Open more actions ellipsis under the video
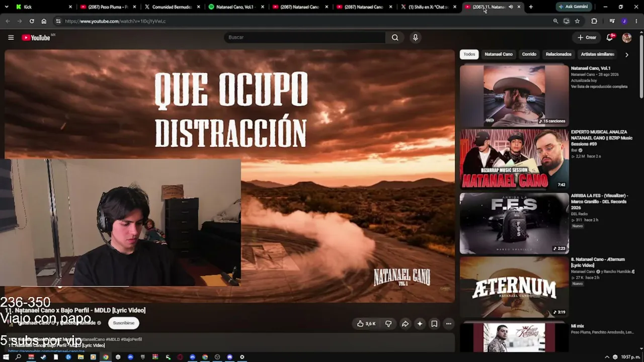Image resolution: width=644 pixels, height=362 pixels. coord(449,324)
